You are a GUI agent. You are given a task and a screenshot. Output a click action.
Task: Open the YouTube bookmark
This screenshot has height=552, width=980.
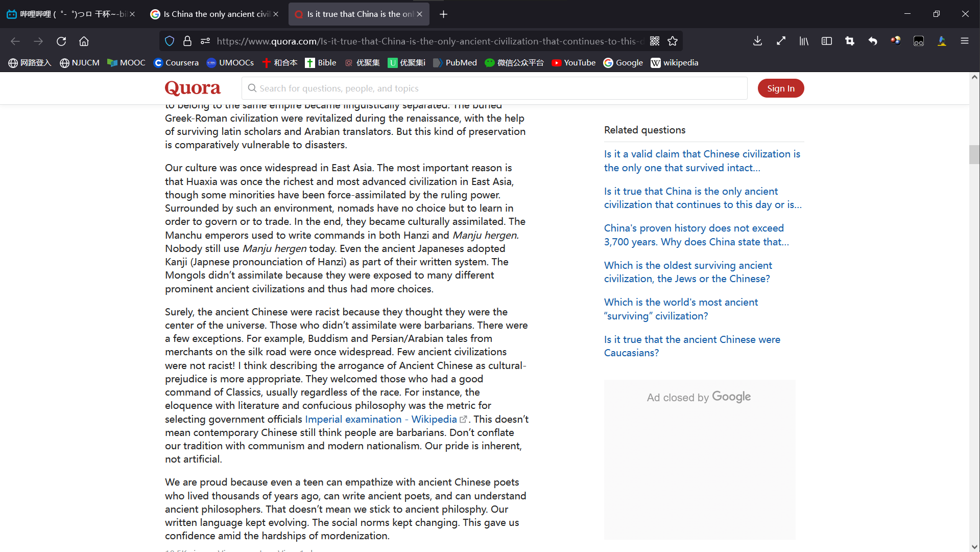coord(574,63)
